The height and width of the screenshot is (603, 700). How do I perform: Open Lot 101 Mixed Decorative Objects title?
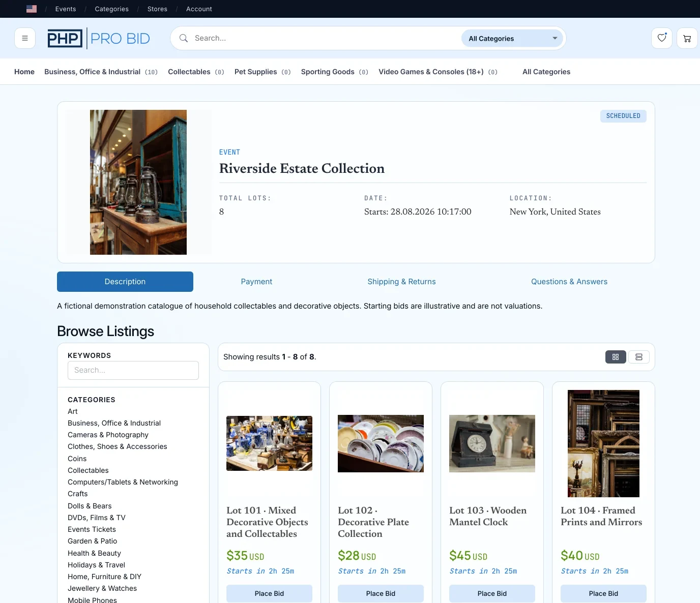[x=269, y=522]
